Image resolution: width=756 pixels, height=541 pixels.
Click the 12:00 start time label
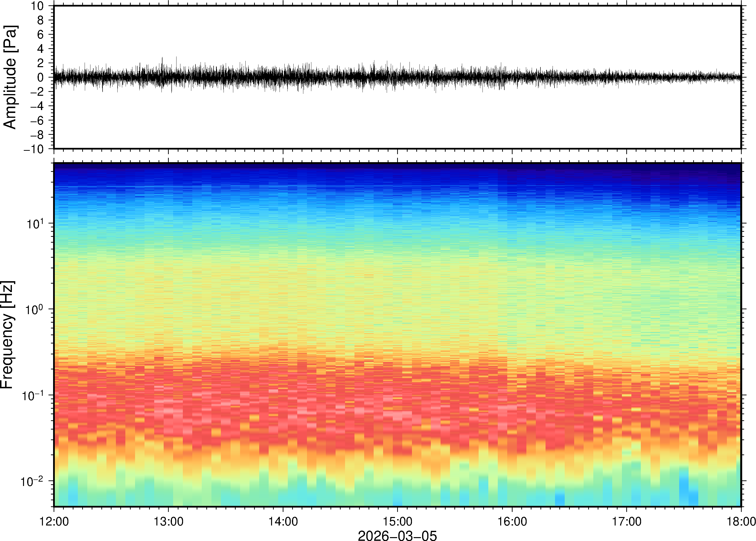click(54, 521)
